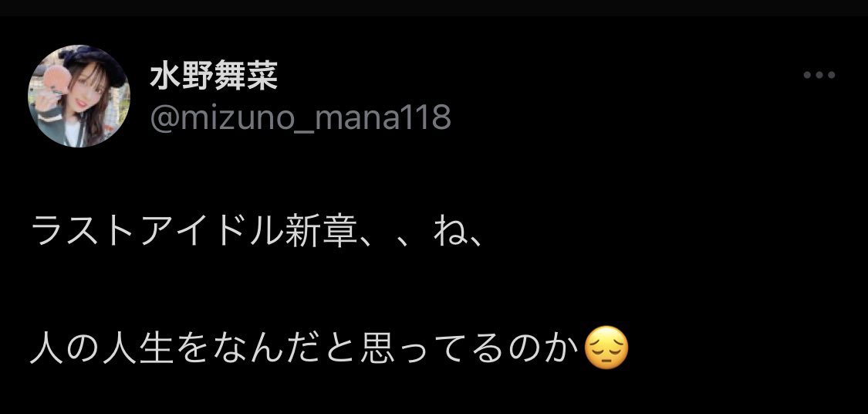Click the phrase 思ってるのか in the tweet
Image resolution: width=868 pixels, height=414 pixels.
[x=471, y=348]
